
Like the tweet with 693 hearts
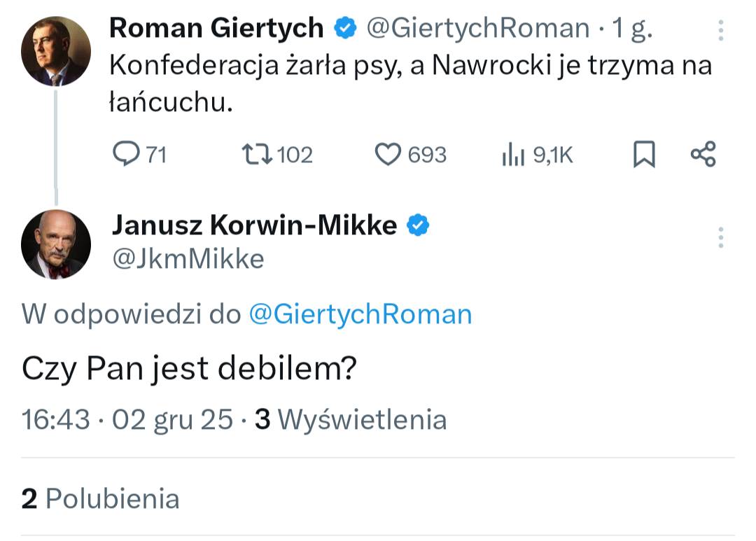coord(388,154)
